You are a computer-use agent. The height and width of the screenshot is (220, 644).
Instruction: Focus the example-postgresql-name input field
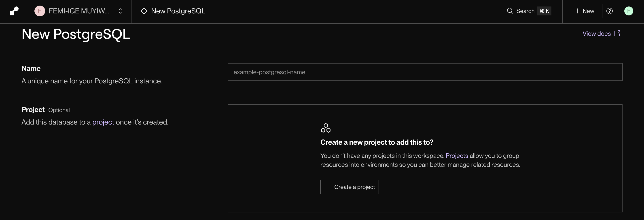(425, 72)
